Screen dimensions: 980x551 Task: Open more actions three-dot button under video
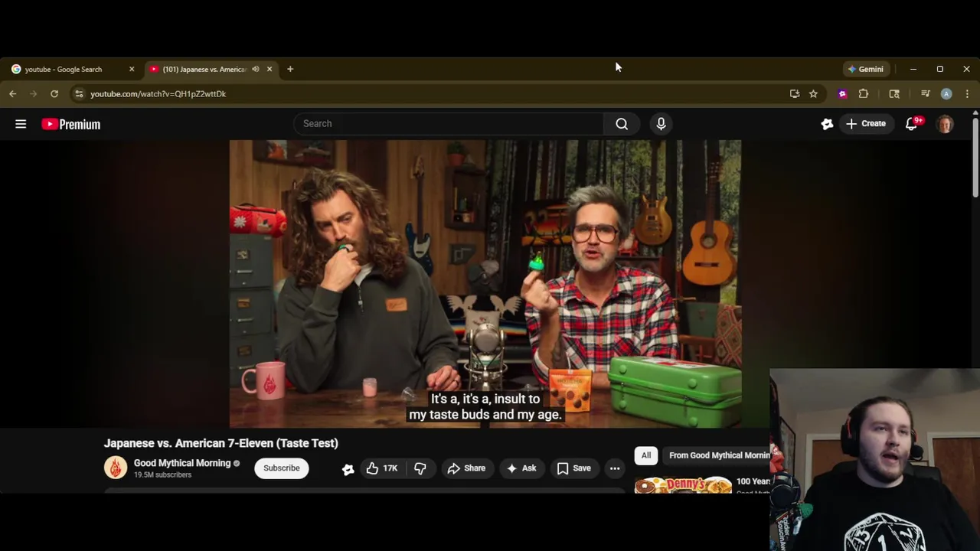pyautogui.click(x=615, y=468)
